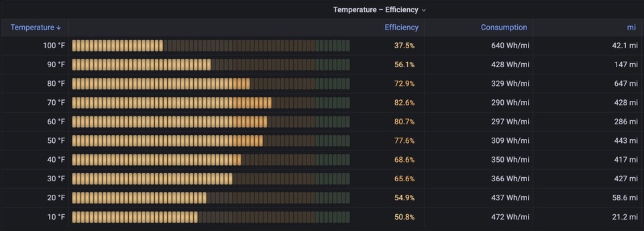Click the 90 °F temperature cell
The image size is (644, 231).
click(x=56, y=64)
